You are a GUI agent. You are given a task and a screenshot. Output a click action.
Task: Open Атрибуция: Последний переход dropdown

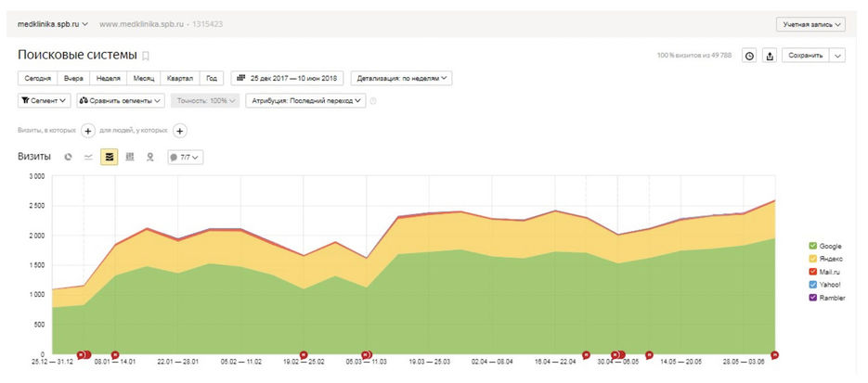click(x=304, y=101)
